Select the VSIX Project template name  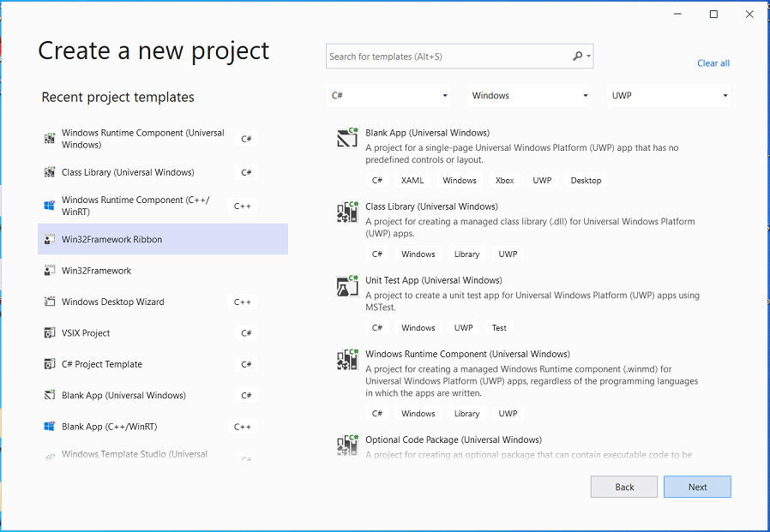(86, 332)
